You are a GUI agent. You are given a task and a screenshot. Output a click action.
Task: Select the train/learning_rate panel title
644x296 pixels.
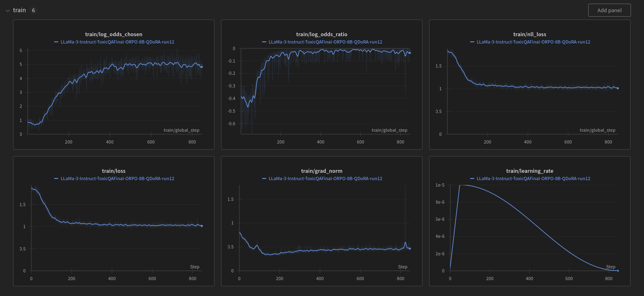pyautogui.click(x=530, y=171)
